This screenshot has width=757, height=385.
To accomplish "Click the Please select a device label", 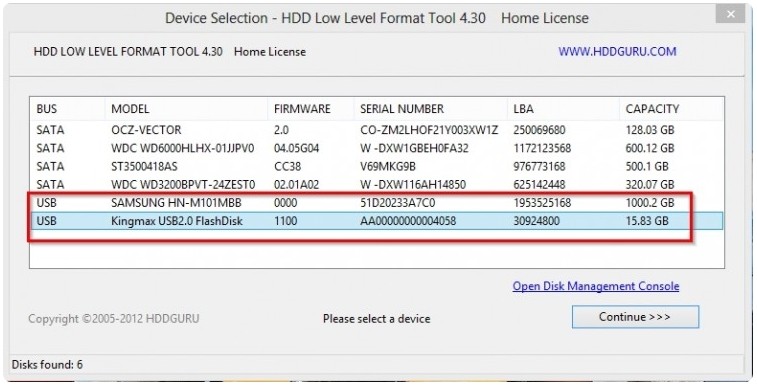I will point(376,319).
